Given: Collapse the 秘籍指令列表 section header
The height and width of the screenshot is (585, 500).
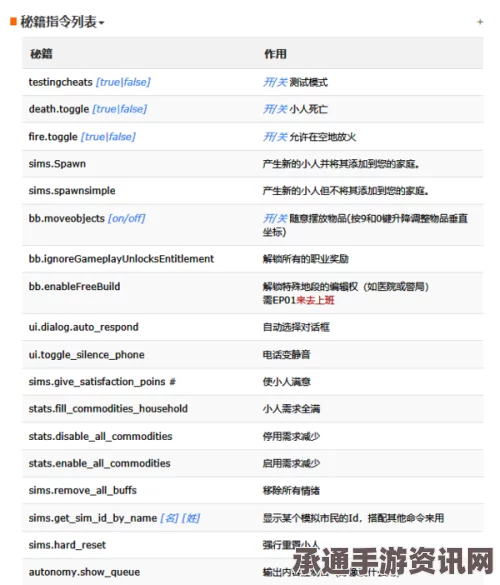Looking at the screenshot, I should (x=59, y=22).
